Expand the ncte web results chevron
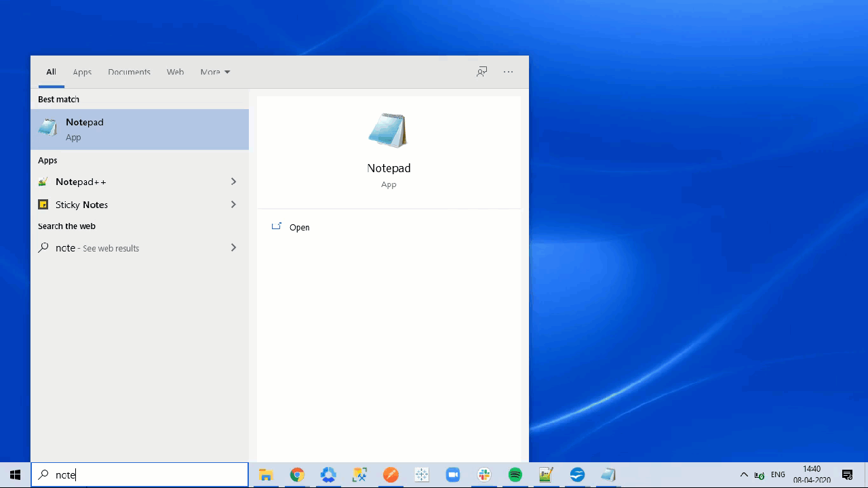The image size is (868, 488). click(x=233, y=248)
